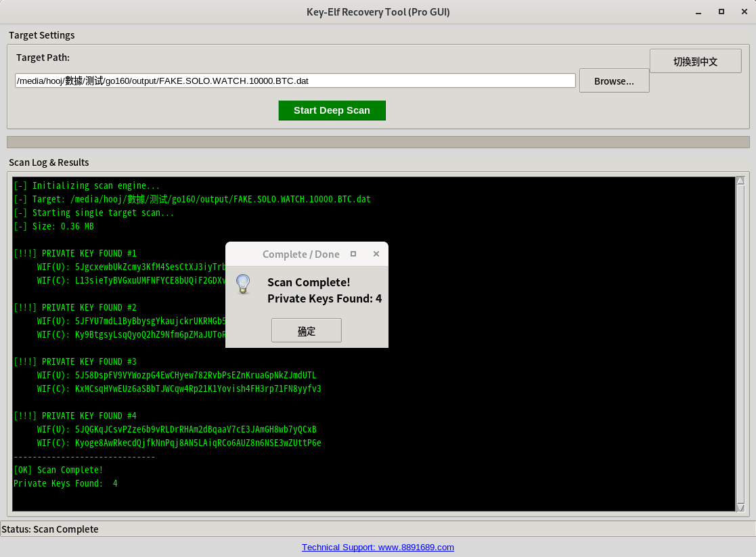Confirm the dialog by clicking 确定
This screenshot has width=756, height=557.
pyautogui.click(x=306, y=330)
